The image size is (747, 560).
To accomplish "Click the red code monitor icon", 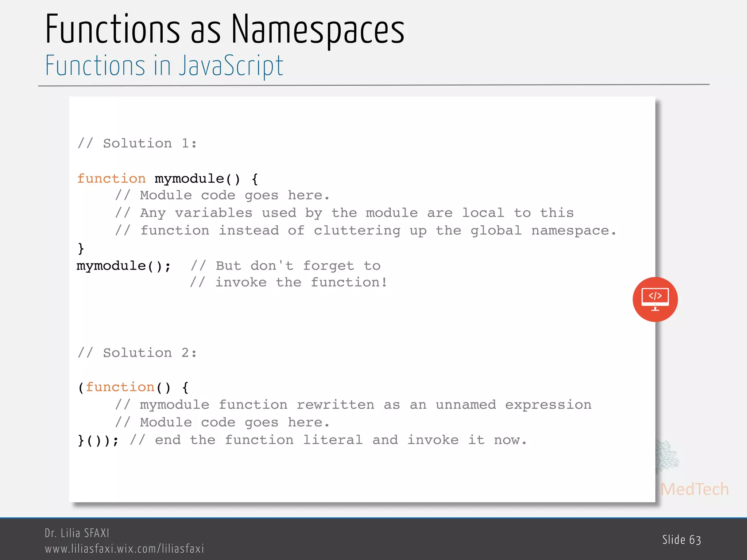I will (655, 299).
